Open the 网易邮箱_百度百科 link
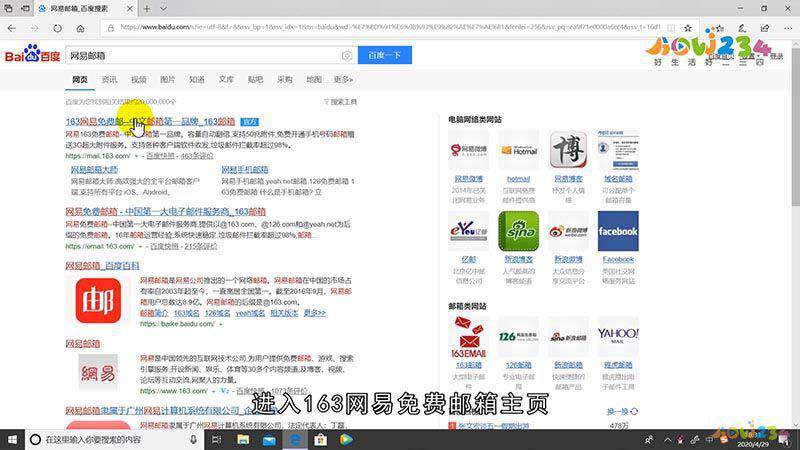Image resolution: width=800 pixels, height=450 pixels. (102, 265)
